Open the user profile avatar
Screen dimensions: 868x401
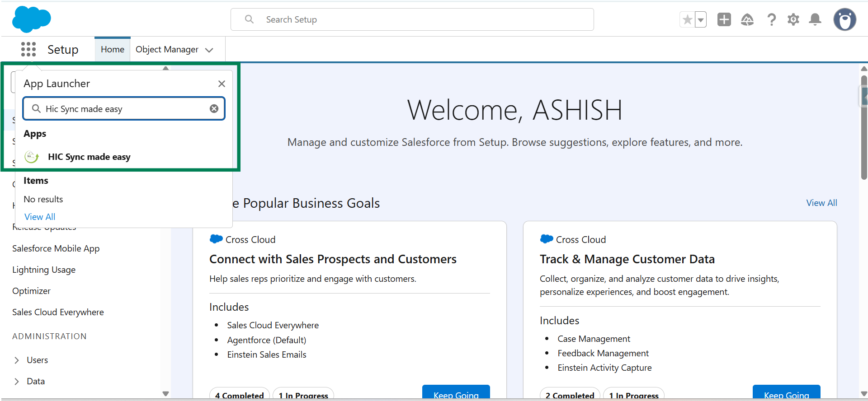coord(844,19)
